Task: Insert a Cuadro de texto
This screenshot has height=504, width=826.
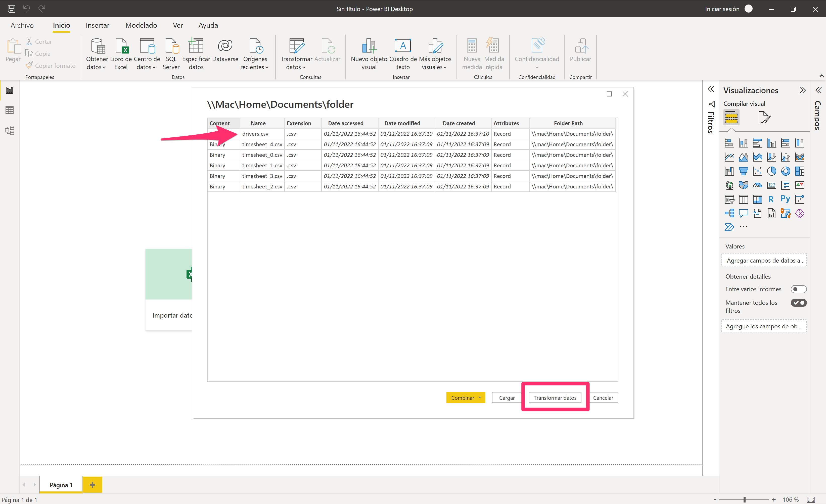Action: (x=403, y=54)
